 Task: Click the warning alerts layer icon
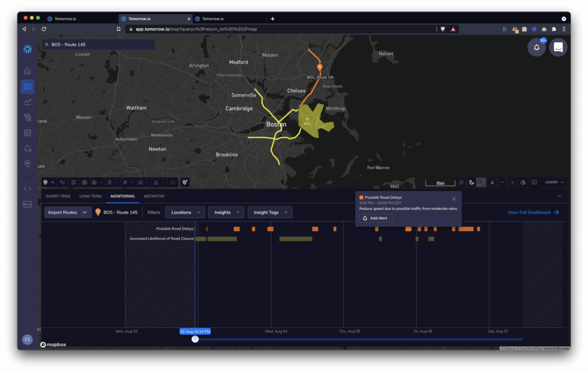pyautogui.click(x=156, y=182)
